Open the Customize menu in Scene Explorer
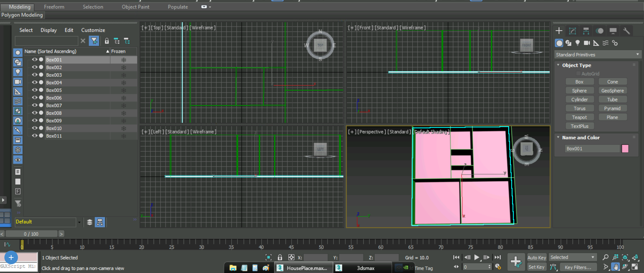This screenshot has width=644, height=273. tap(93, 30)
